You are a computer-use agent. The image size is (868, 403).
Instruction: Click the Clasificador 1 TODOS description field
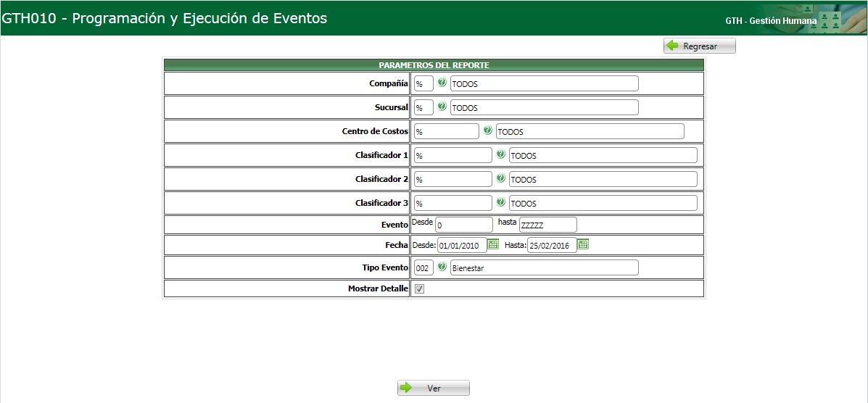pyautogui.click(x=603, y=156)
